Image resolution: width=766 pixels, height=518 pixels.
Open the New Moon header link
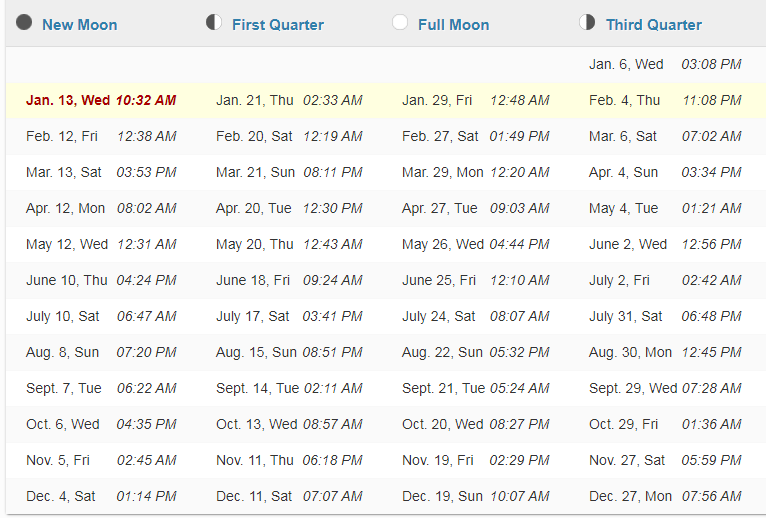point(79,24)
